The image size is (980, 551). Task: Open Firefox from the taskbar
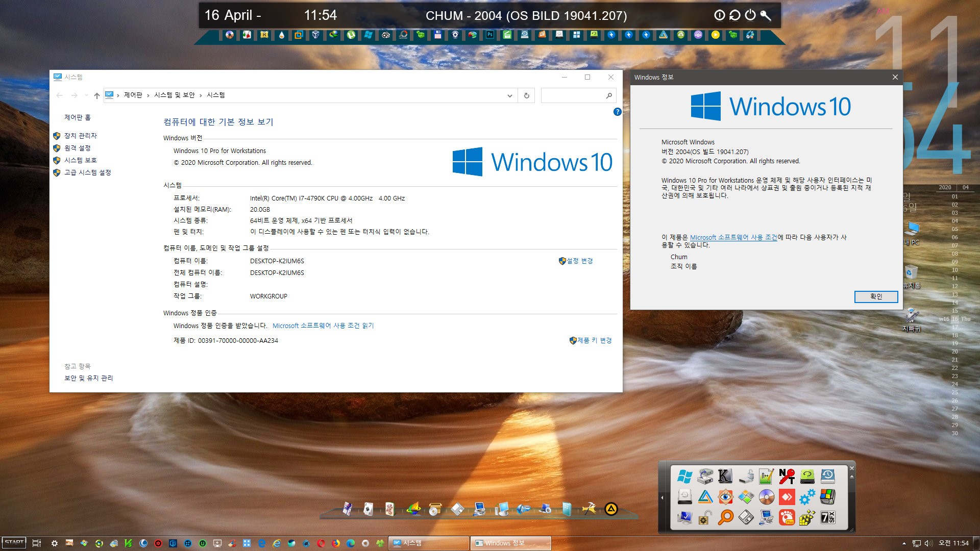(336, 543)
